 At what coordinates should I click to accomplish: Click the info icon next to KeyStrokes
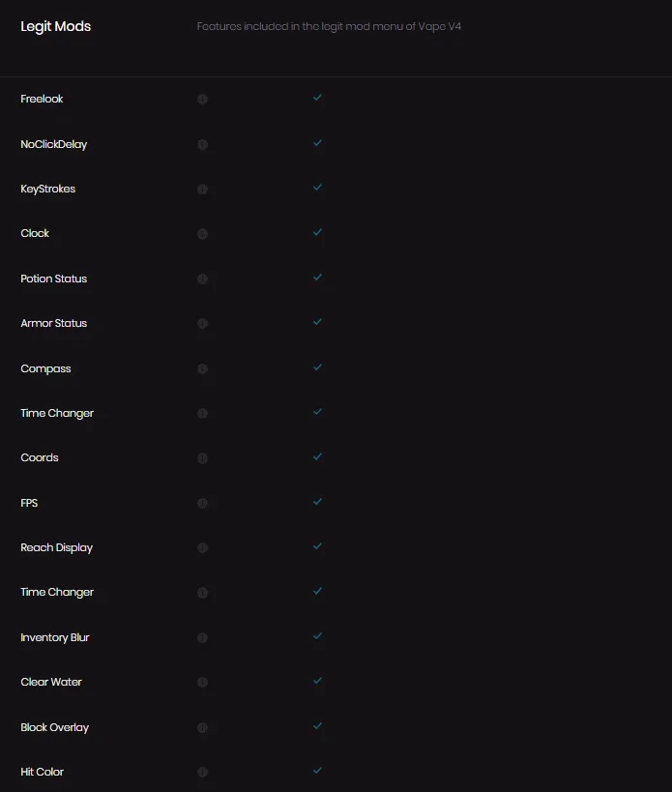(202, 189)
